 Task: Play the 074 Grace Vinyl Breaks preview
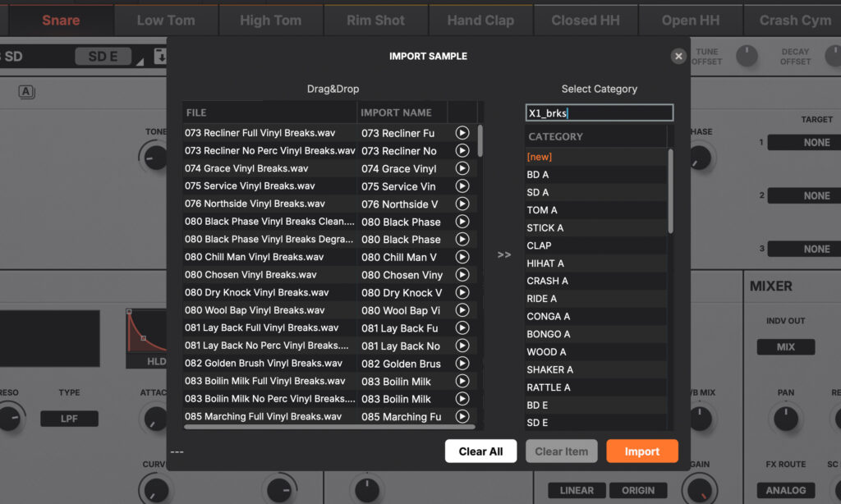(462, 168)
